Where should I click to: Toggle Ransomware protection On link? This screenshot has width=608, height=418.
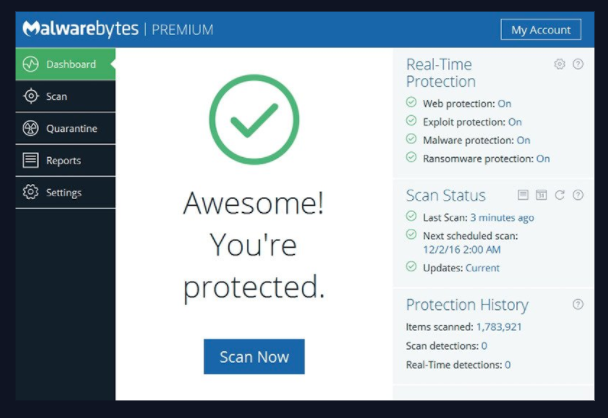point(542,158)
